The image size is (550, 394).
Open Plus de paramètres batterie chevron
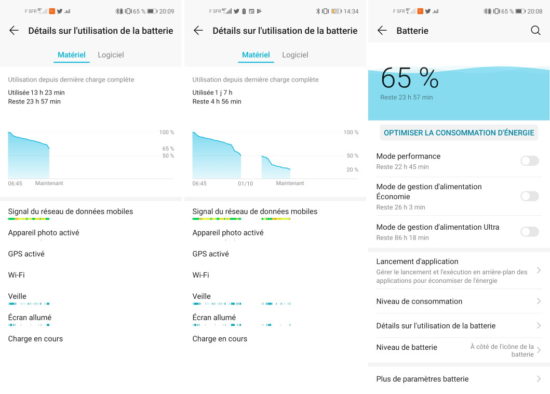click(x=539, y=379)
